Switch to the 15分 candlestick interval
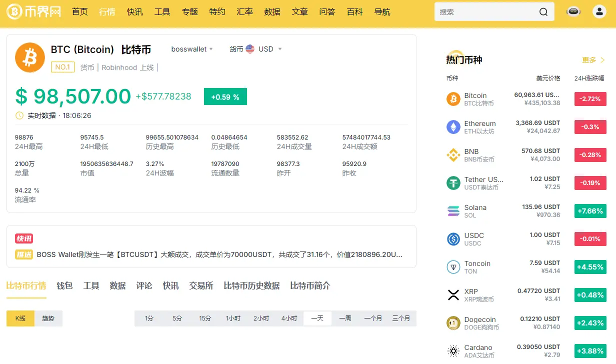Image resolution: width=616 pixels, height=364 pixels. click(x=204, y=318)
